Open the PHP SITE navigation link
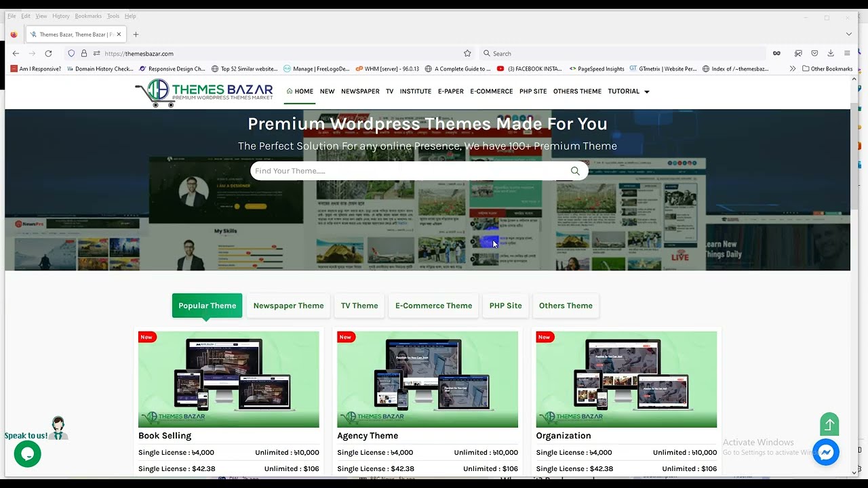The image size is (868, 488). (x=533, y=91)
